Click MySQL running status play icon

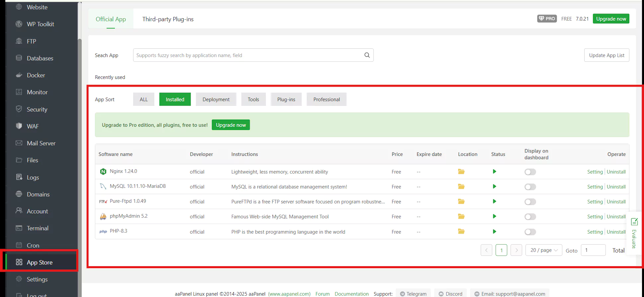(x=494, y=186)
